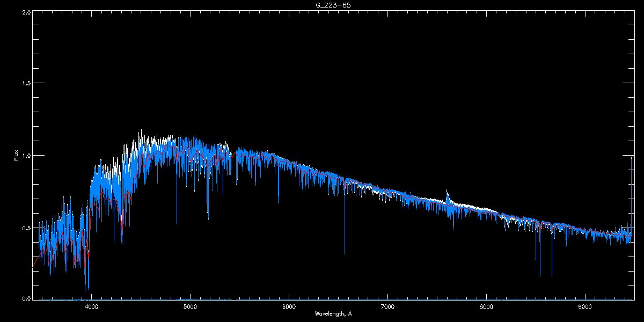Image resolution: width=644 pixels, height=322 pixels.
Task: Click the 'Wavelength, A' x-axis label
Action: [x=333, y=313]
